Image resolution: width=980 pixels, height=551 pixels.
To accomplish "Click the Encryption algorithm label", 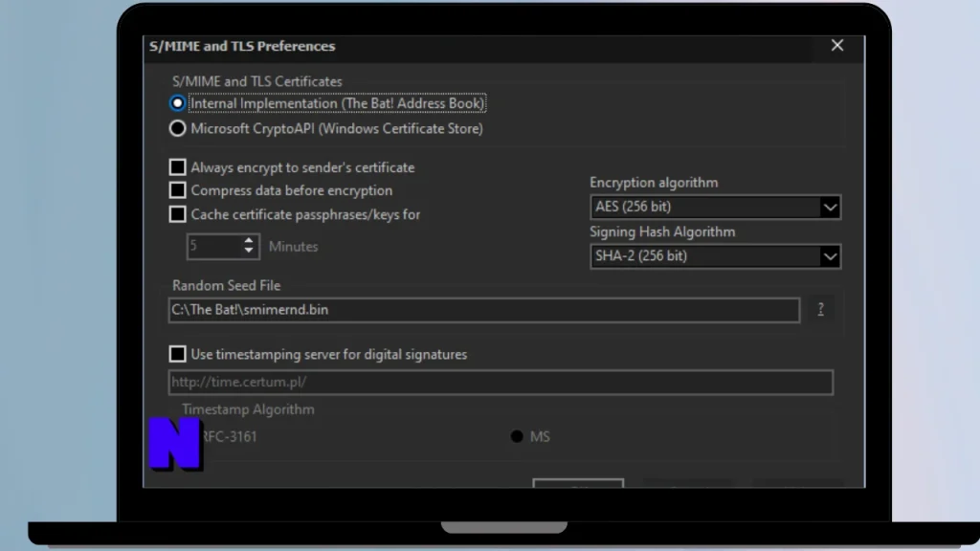I will pos(654,183).
